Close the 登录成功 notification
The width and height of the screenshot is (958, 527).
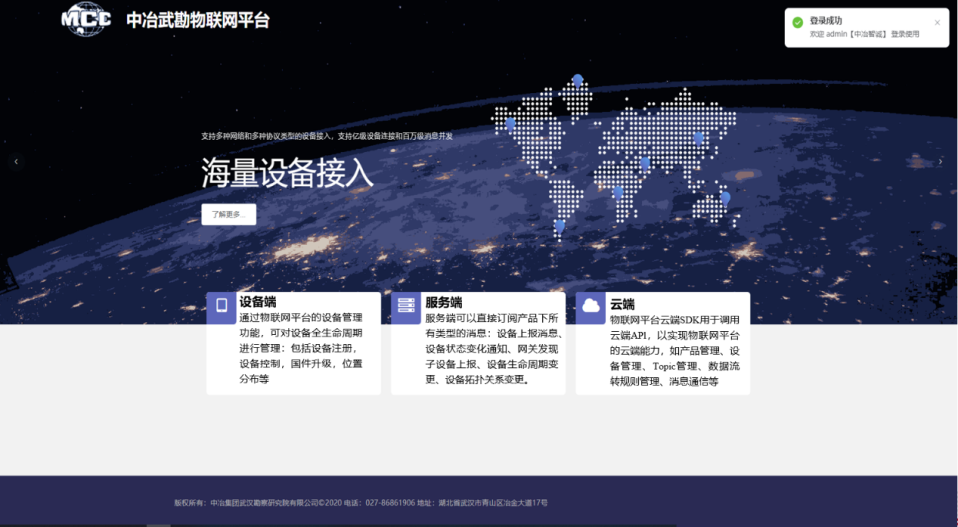click(937, 23)
